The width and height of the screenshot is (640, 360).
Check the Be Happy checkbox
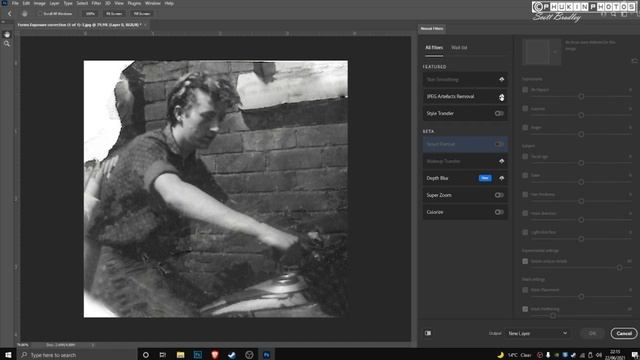point(525,90)
